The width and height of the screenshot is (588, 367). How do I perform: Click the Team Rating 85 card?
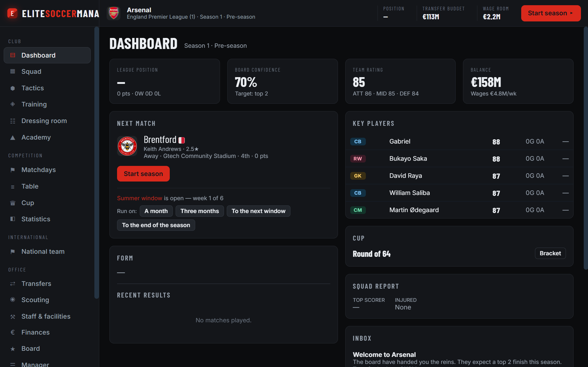pos(400,81)
